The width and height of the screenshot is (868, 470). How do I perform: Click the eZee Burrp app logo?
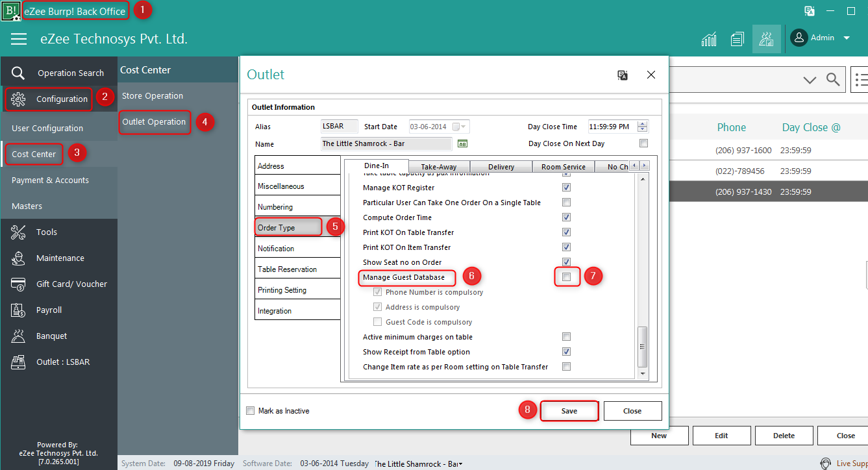click(x=11, y=11)
